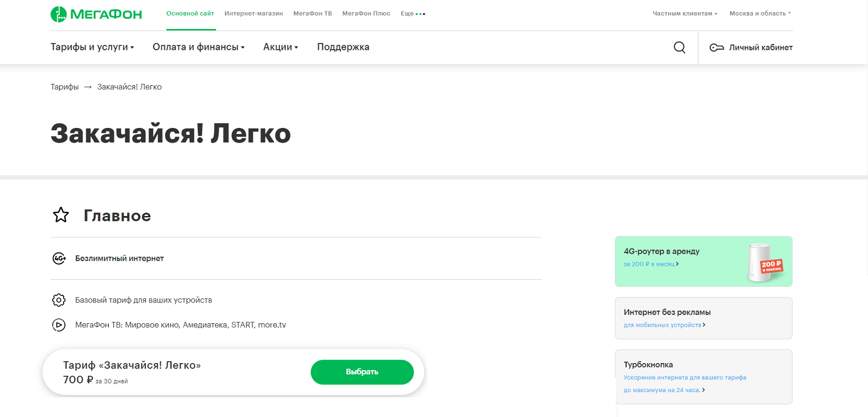Click the Базовый тариф для ваших устройств text

144,300
